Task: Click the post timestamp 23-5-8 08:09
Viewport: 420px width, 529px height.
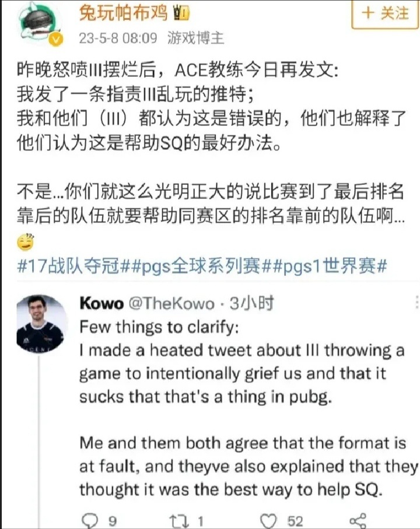Action: click(x=118, y=38)
